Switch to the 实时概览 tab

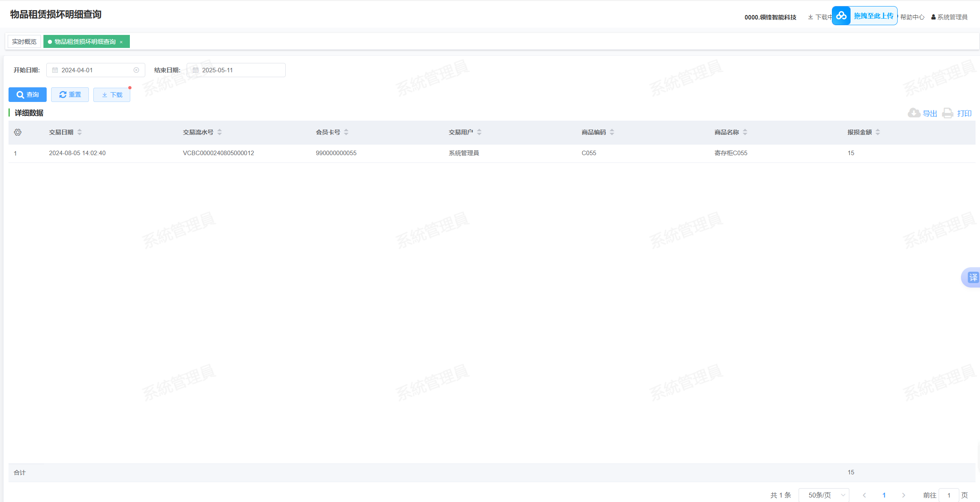pyautogui.click(x=24, y=41)
